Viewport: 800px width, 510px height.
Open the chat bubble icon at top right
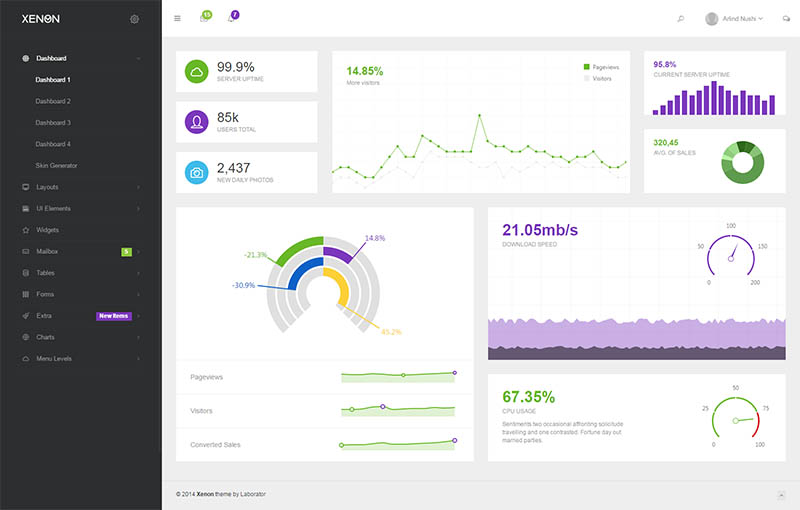(x=786, y=19)
